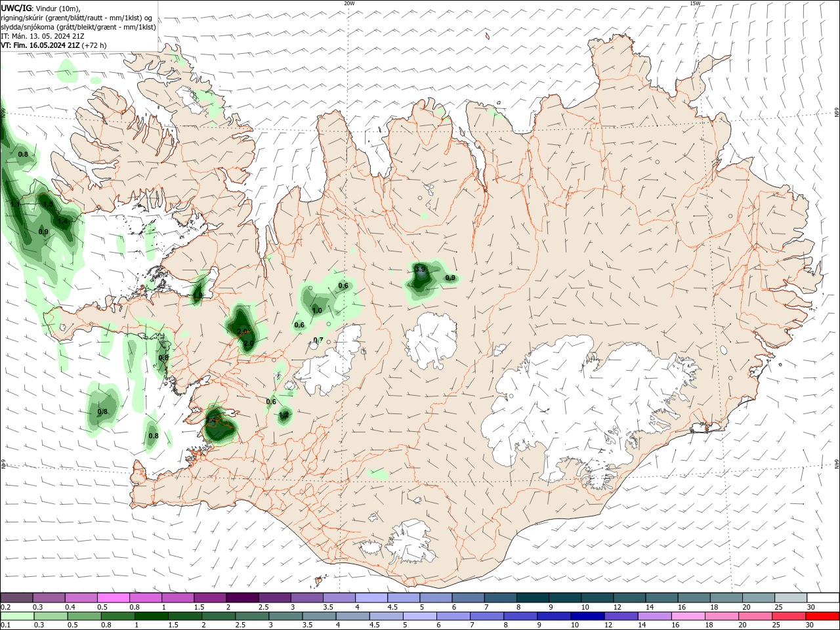Click the dark teal 9 mm snow legend swatch
Screen dimensions: 840x630
click(x=565, y=597)
